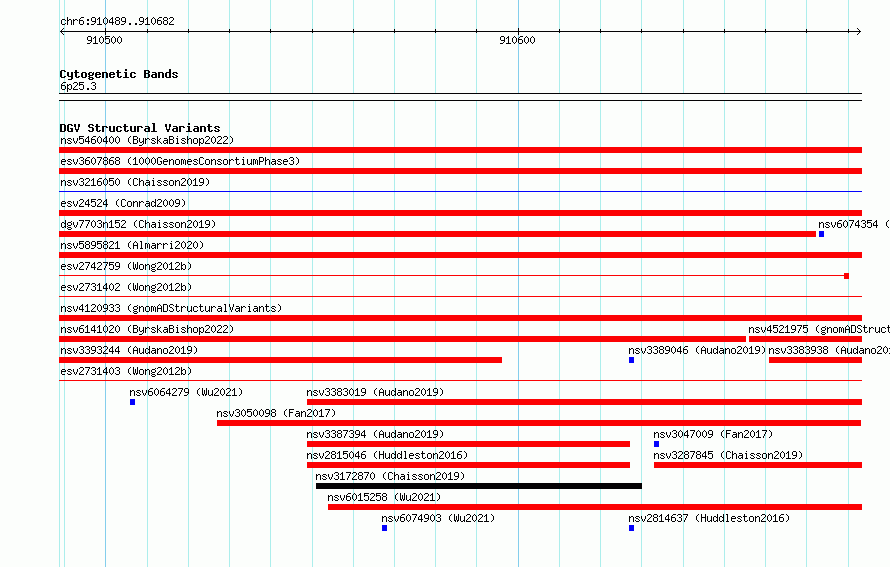Click the thin blue line of nsv3216050
The image size is (890, 567).
(460, 192)
